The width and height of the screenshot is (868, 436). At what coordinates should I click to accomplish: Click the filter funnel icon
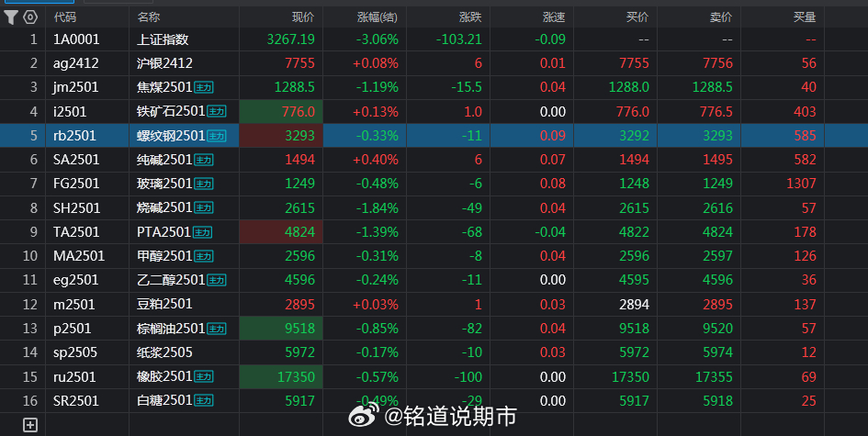pyautogui.click(x=10, y=17)
